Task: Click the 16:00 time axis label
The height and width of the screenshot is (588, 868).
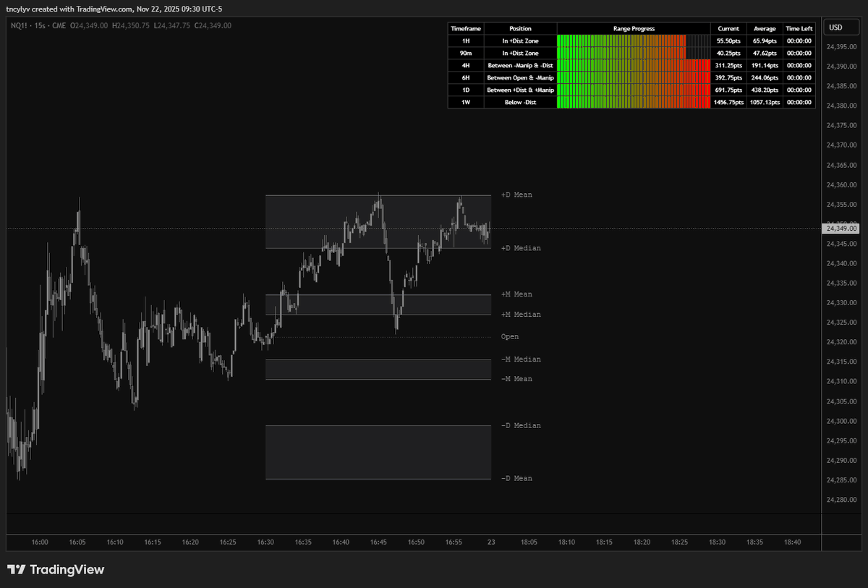Action: click(x=40, y=542)
